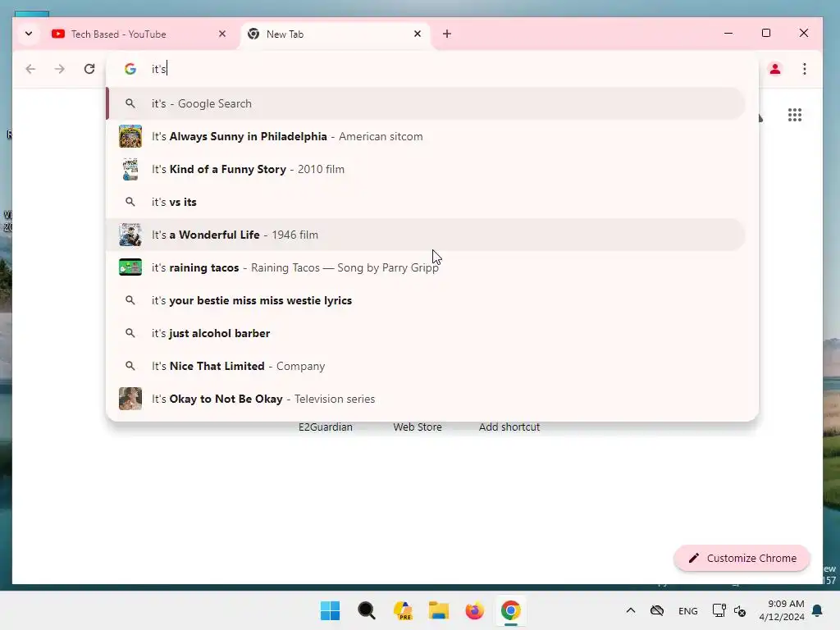Select the New Tab tab
Screen dimensions: 840x630
click(x=336, y=34)
